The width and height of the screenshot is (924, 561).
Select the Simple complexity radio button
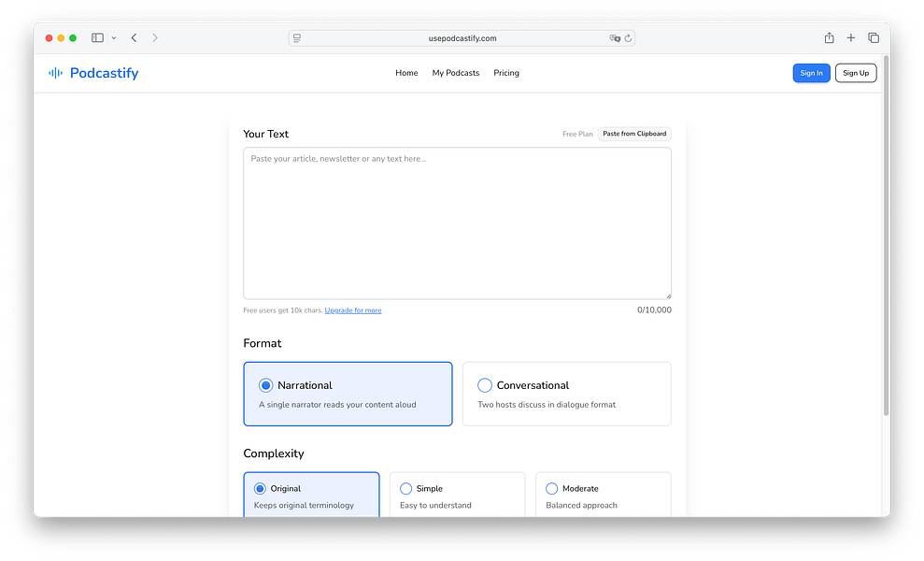coord(406,488)
